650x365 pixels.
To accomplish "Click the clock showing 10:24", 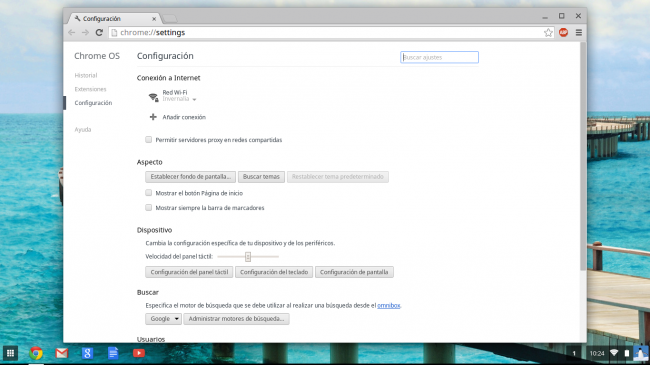I will click(x=597, y=353).
